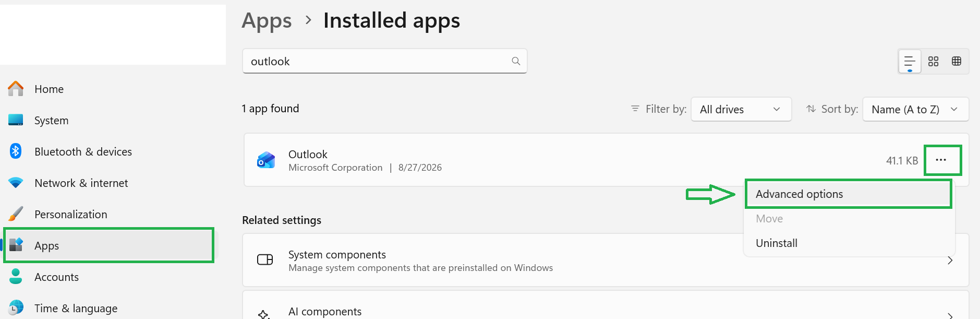Click the outlook search field

pyautogui.click(x=384, y=61)
